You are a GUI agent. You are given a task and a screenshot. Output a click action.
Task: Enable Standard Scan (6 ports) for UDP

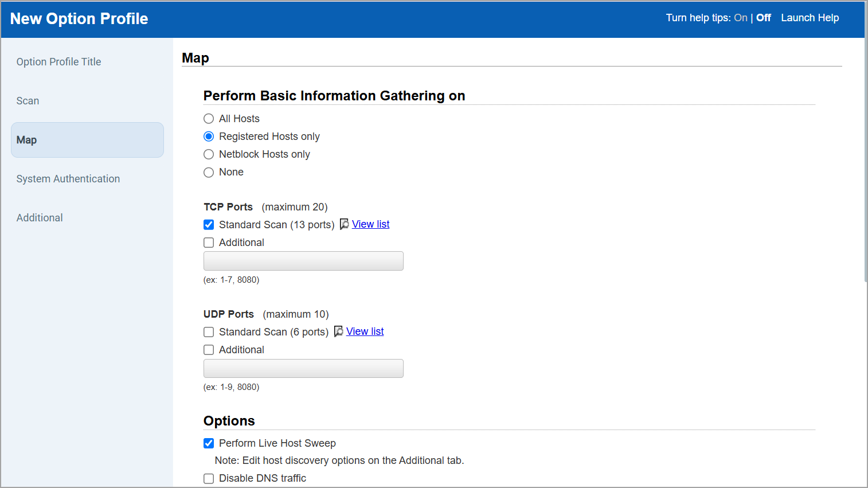(x=209, y=331)
